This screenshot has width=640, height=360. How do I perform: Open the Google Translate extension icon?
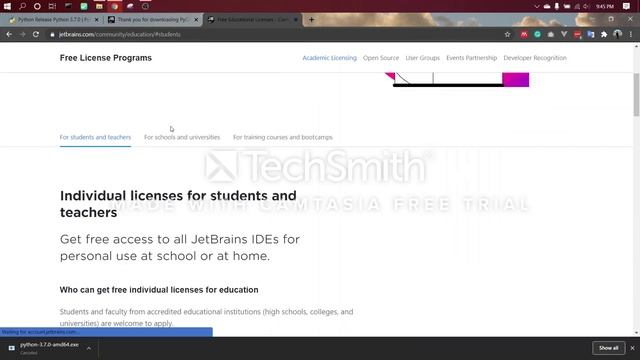point(591,35)
